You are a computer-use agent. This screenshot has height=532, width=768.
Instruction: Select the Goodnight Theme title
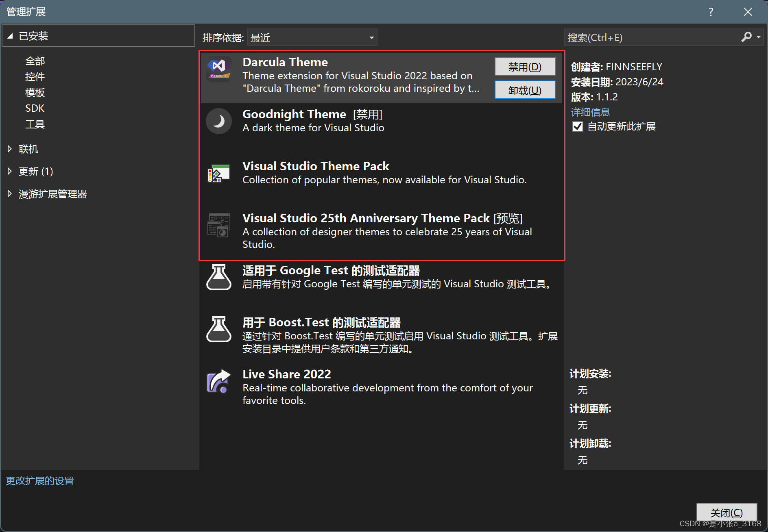coord(294,114)
